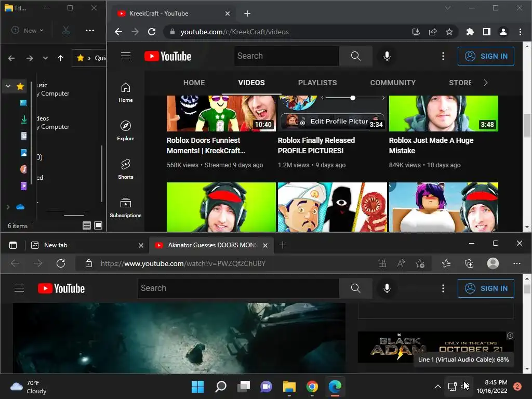This screenshot has height=399, width=532.
Task: Open YouTube hamburger guide menu in Chrome
Action: click(x=126, y=56)
